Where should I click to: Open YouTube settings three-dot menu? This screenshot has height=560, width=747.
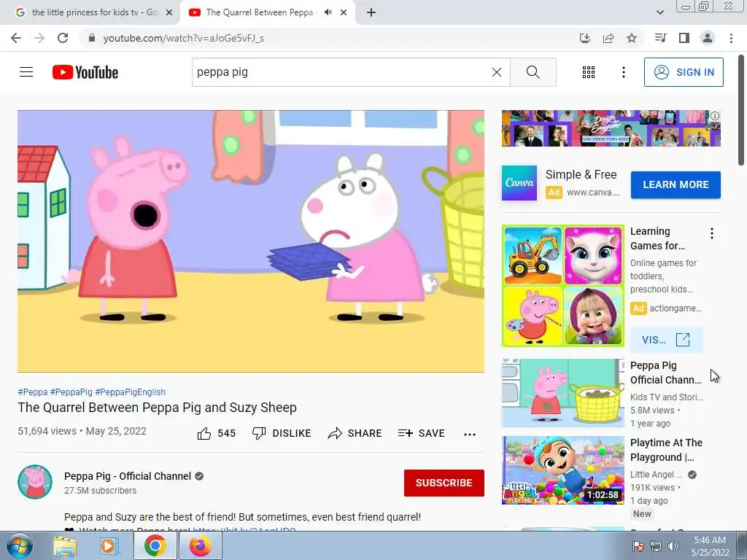[623, 72]
